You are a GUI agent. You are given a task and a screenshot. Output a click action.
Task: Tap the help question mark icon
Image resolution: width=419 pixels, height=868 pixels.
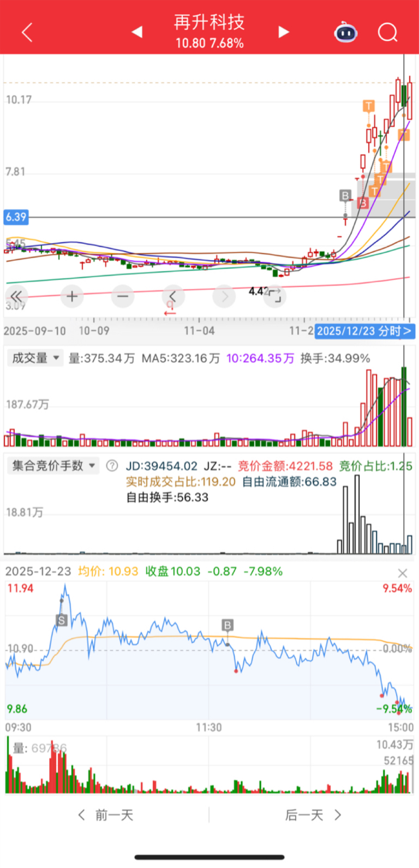click(112, 466)
